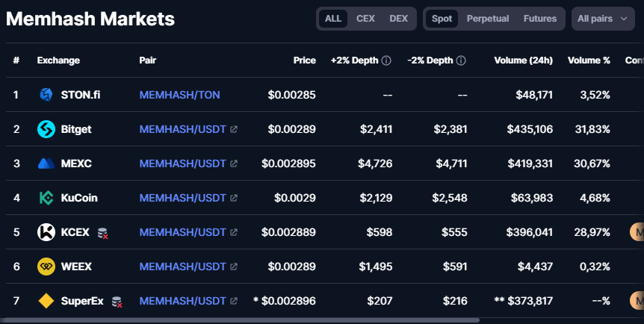Switch to the Futures markets tab

click(539, 19)
